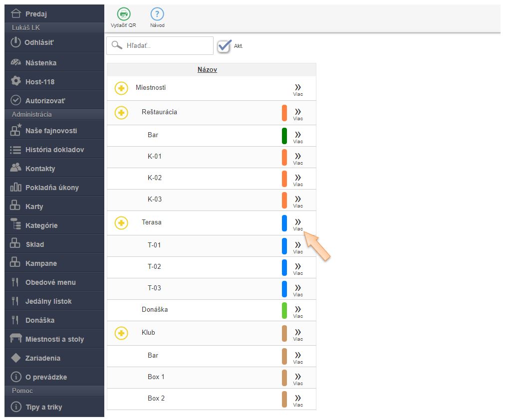Open Viac options for Terasa
Image resolution: width=513 pixels, height=420 pixels.
298,223
